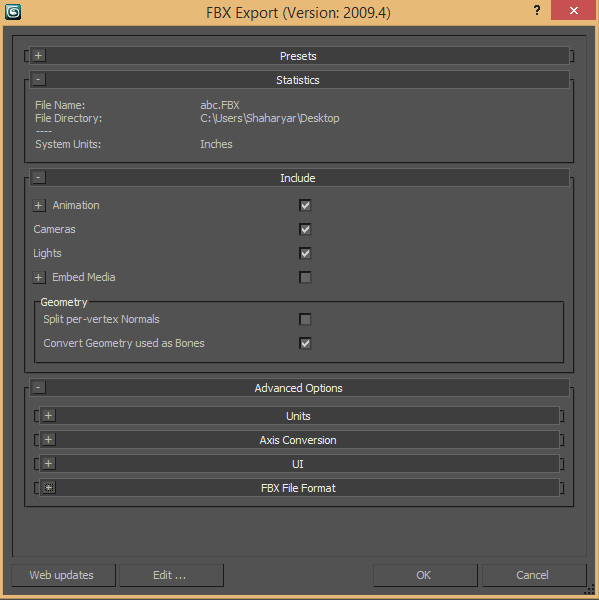The image size is (599, 600).
Task: Click the Advanced Options title
Action: [299, 388]
